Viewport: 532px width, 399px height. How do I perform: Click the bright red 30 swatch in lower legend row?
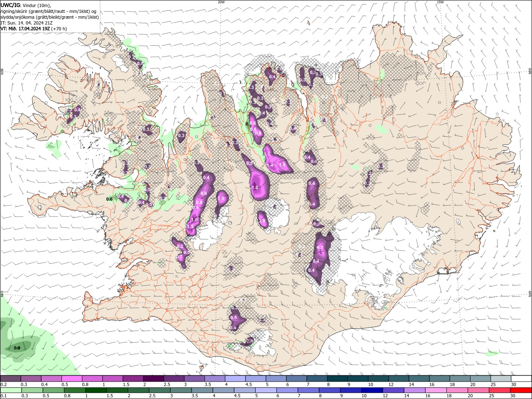coord(521,390)
